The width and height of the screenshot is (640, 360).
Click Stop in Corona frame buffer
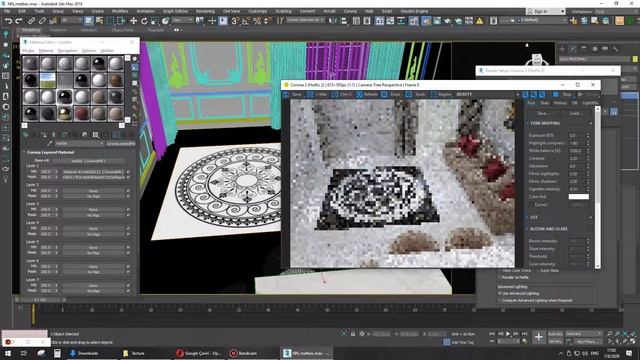click(564, 94)
